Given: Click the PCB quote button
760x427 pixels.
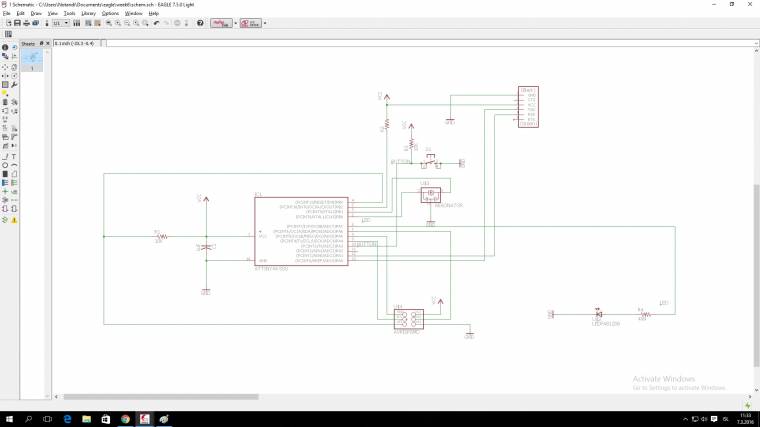Looking at the screenshot, I should click(x=251, y=23).
